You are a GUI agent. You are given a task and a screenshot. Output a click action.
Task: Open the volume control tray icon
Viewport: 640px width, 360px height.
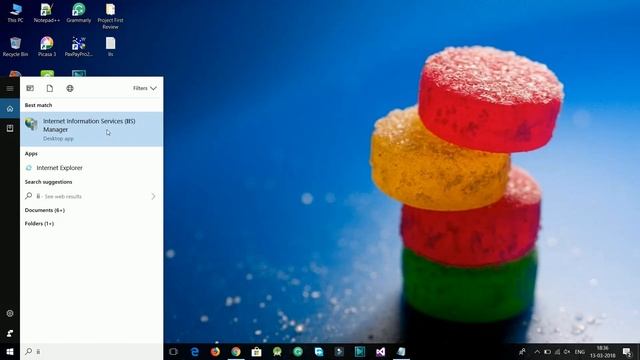coord(567,351)
